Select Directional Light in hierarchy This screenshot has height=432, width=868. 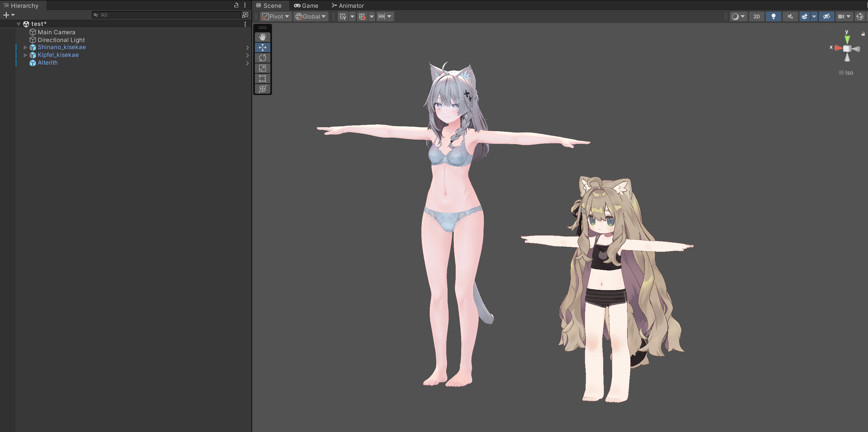[x=61, y=40]
